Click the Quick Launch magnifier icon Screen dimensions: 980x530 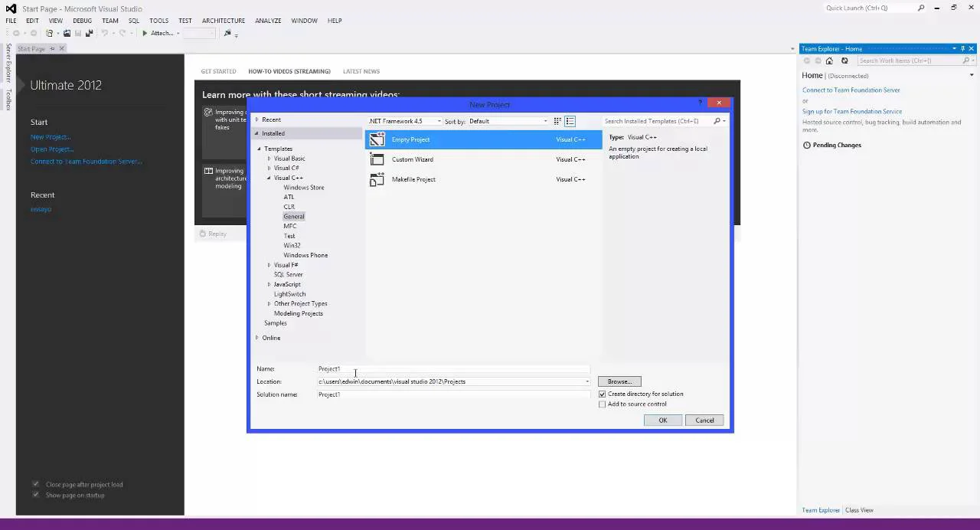[921, 8]
